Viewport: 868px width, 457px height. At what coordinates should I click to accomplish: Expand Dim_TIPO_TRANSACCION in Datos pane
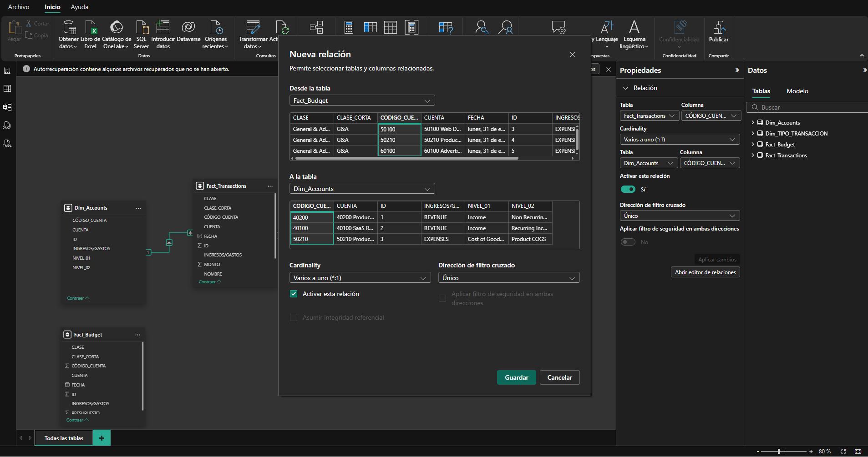[753, 133]
